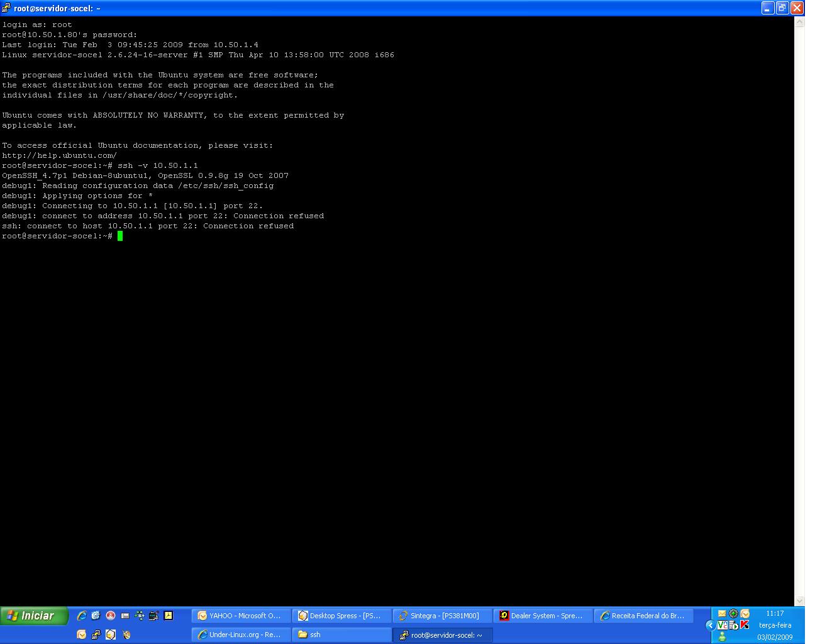Open Microsoft Outlook from Quick Launch second row
This screenshot has height=644, width=815.
pos(82,635)
